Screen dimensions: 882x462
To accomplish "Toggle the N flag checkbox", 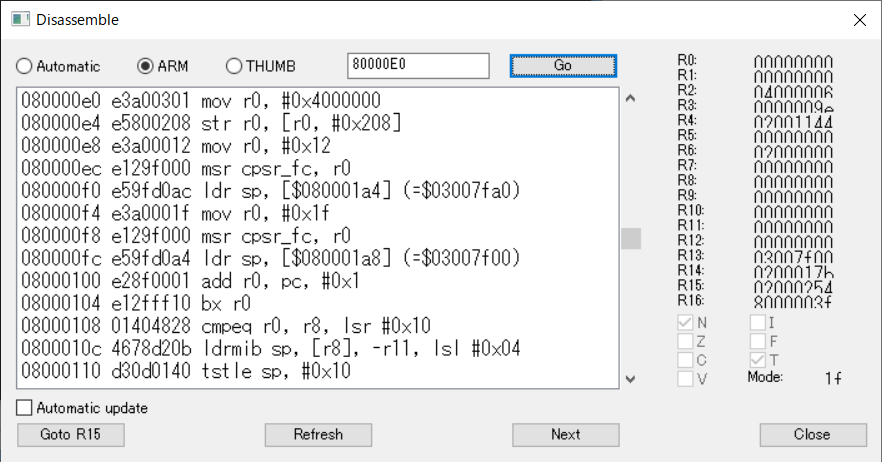I will click(685, 322).
